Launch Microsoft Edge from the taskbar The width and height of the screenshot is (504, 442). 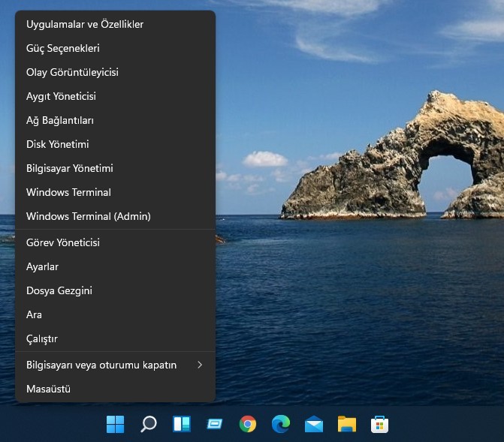point(281,425)
